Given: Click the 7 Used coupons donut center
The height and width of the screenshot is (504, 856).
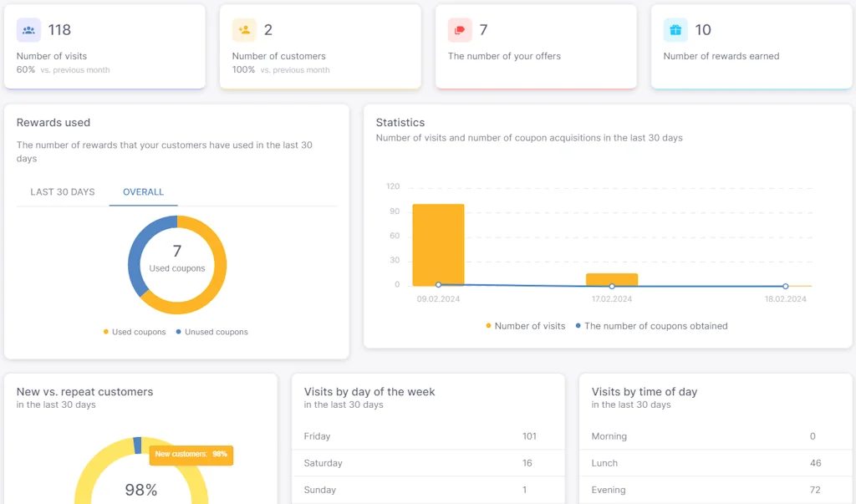Looking at the screenshot, I should click(x=176, y=259).
